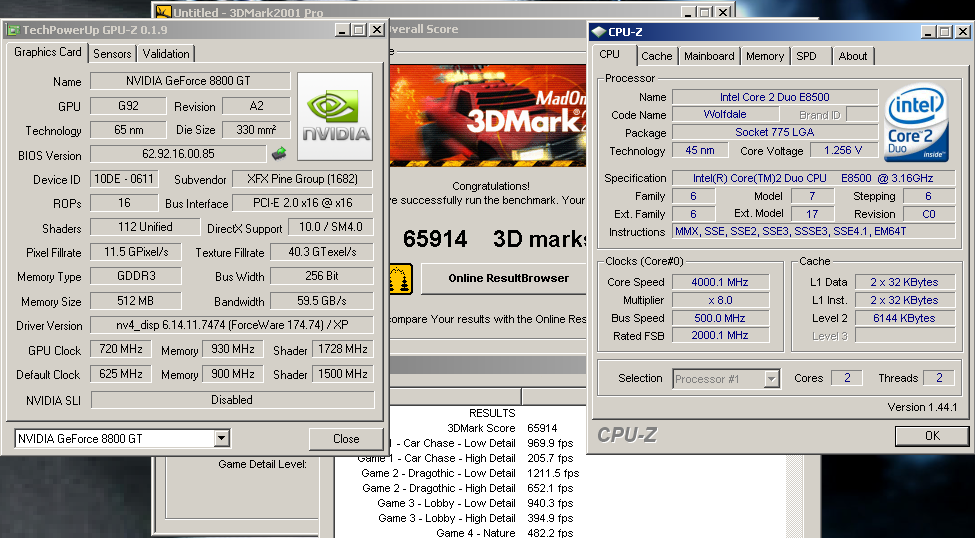Click the 3DMark2001 window title icon

pos(163,12)
